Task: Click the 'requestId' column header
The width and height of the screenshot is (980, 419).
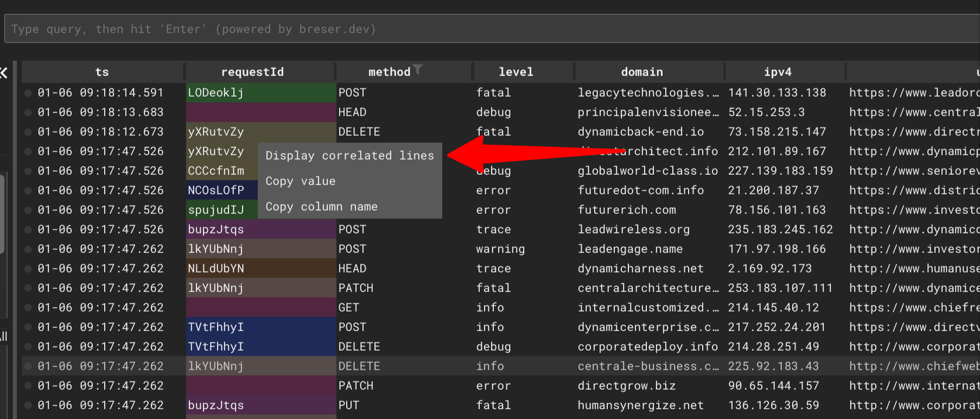Action: tap(252, 72)
